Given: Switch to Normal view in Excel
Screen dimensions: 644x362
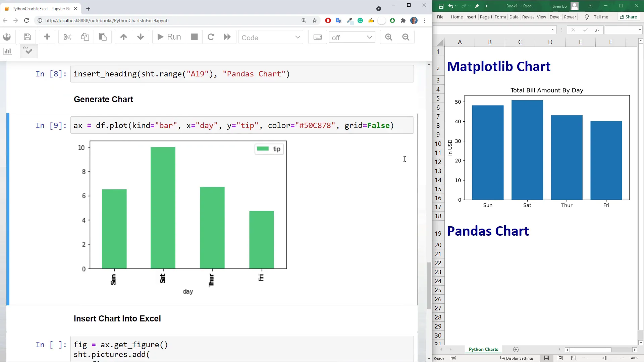Looking at the screenshot, I should click(x=547, y=358).
